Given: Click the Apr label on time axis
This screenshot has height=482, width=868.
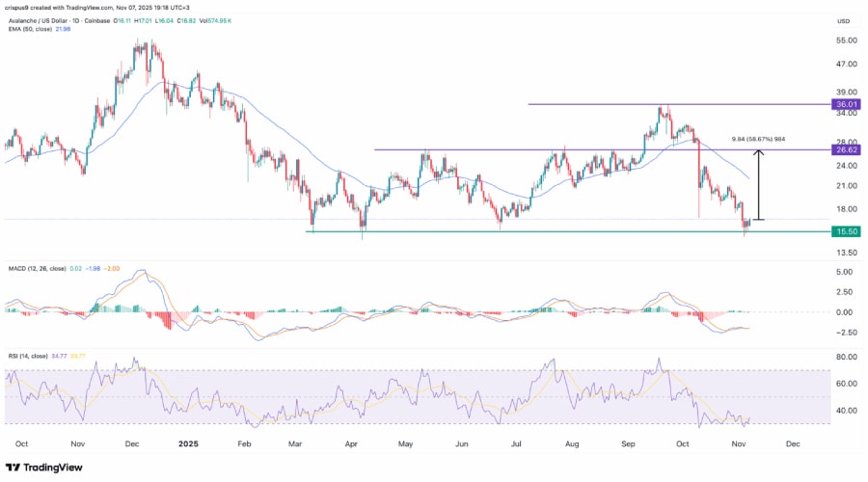Looking at the screenshot, I should pos(351,443).
